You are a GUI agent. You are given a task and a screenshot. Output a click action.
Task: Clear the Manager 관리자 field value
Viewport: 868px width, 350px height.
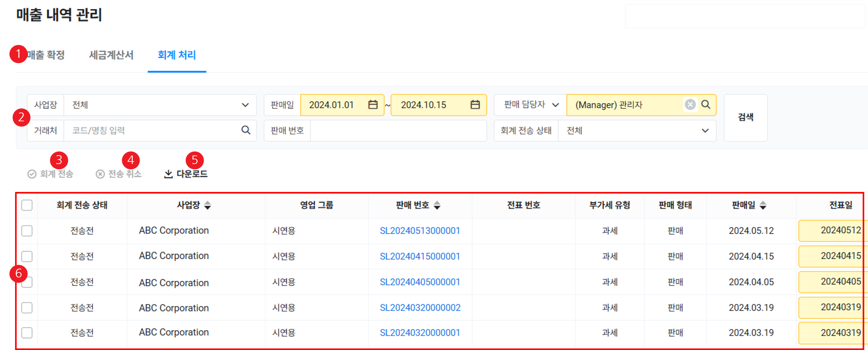pos(690,105)
